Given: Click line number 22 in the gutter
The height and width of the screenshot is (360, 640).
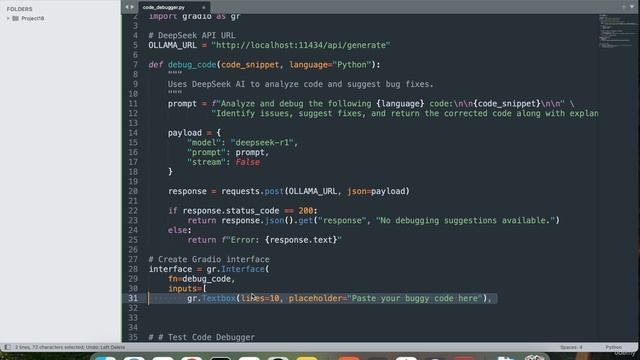Looking at the screenshot, I should point(133,211).
